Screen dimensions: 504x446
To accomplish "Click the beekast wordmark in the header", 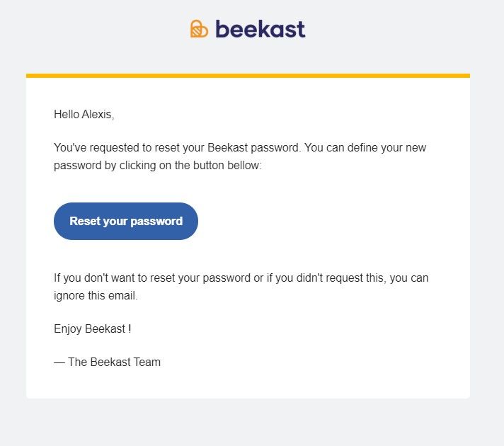I will pyautogui.click(x=260, y=29).
